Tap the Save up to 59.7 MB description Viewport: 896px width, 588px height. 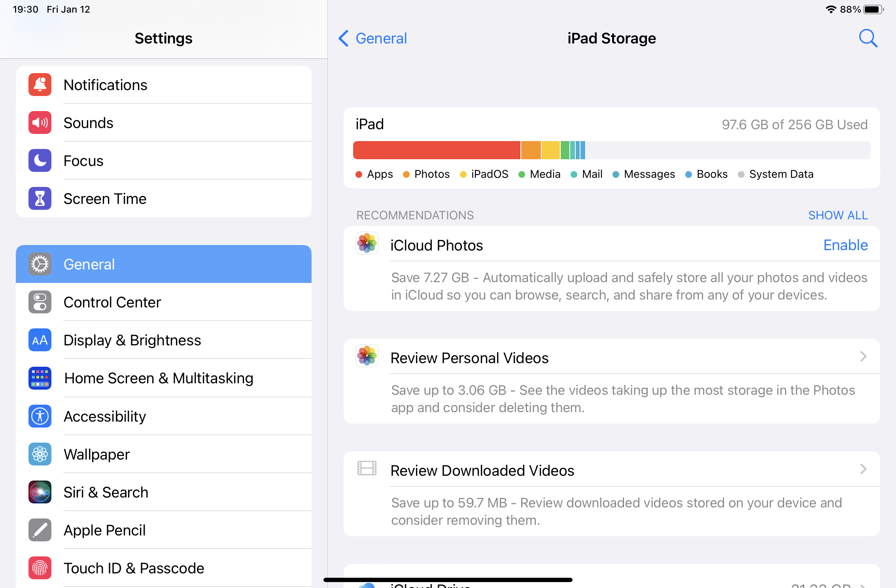pos(616,511)
